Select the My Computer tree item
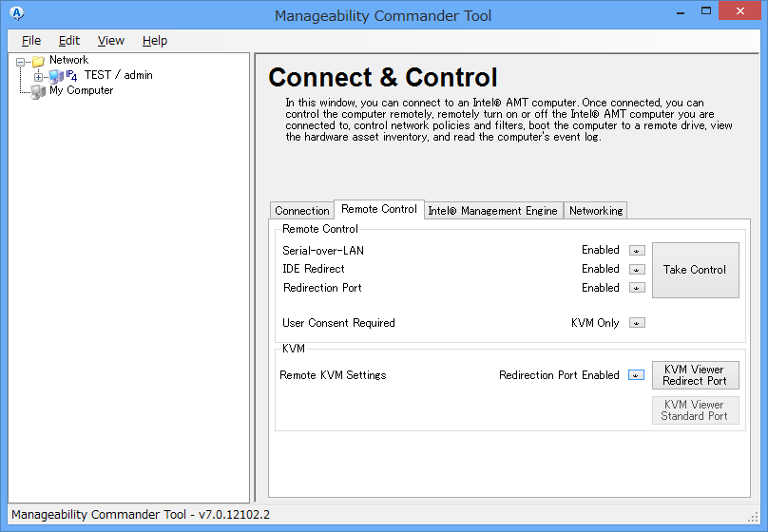Viewport: 768px width, 532px height. click(82, 90)
